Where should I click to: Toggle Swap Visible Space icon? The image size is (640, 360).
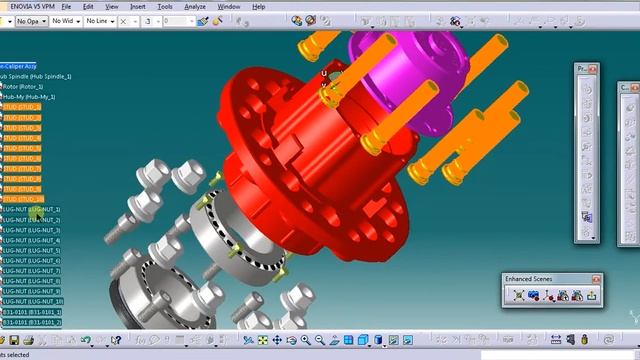coord(408,340)
